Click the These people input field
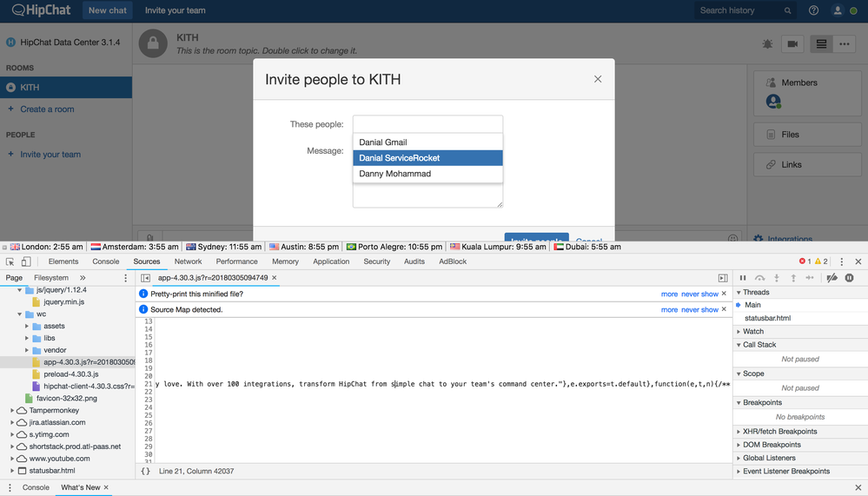The width and height of the screenshot is (868, 496). pos(427,124)
